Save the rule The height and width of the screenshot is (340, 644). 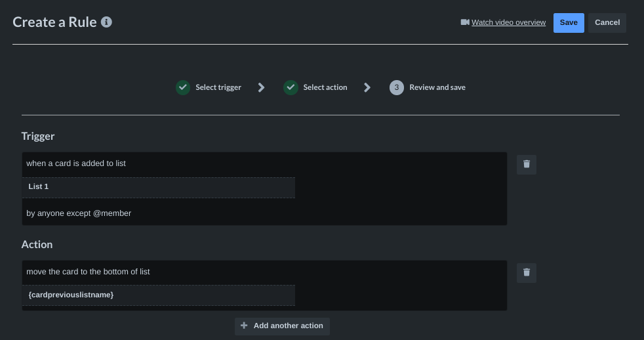coord(569,22)
